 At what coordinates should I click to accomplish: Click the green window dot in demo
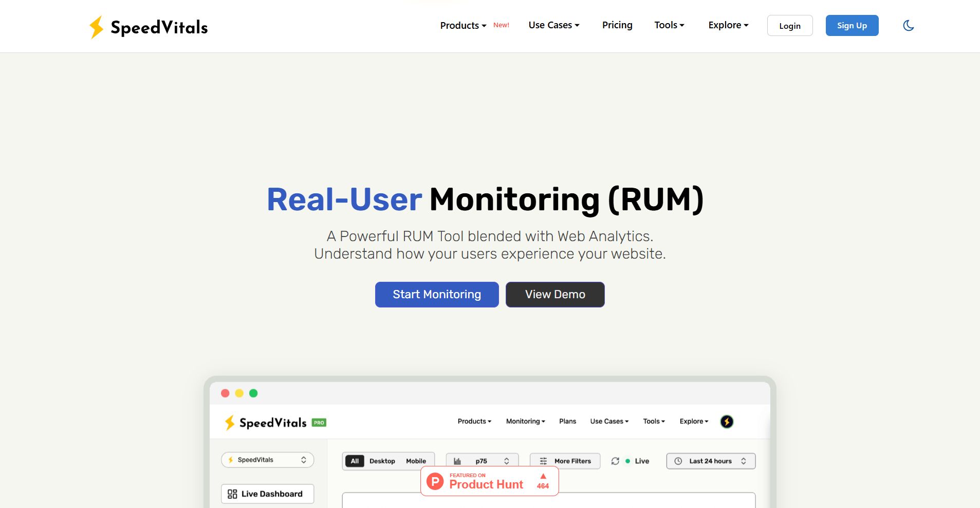(x=253, y=393)
